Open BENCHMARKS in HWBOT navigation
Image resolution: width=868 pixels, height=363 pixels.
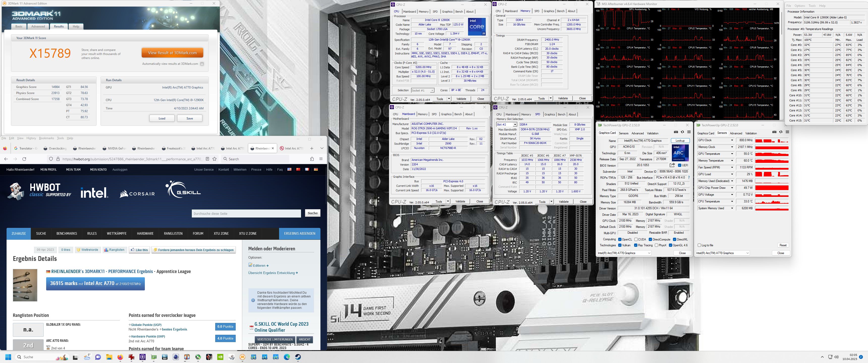[67, 233]
